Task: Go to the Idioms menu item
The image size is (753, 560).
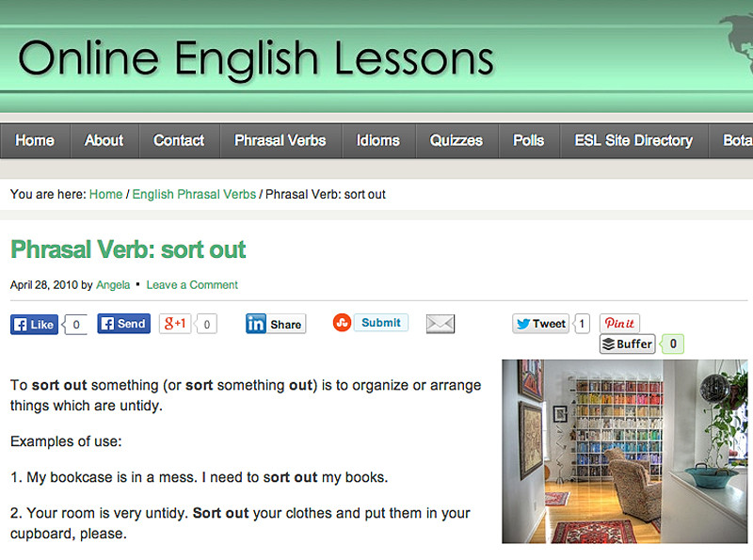Action: (379, 141)
